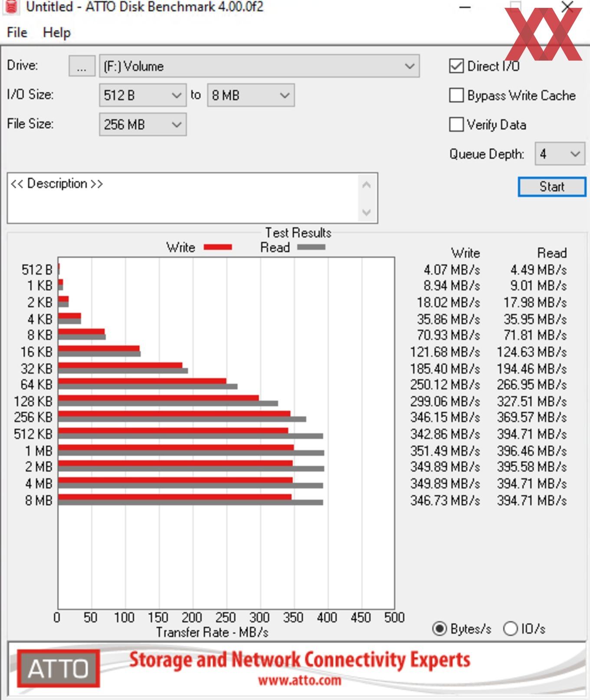Image resolution: width=590 pixels, height=700 pixels.
Task: Enable the Verify Data checkbox
Action: [x=456, y=124]
